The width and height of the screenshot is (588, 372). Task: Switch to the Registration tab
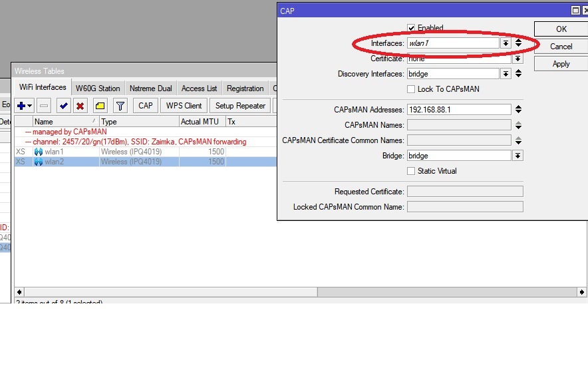pos(245,89)
